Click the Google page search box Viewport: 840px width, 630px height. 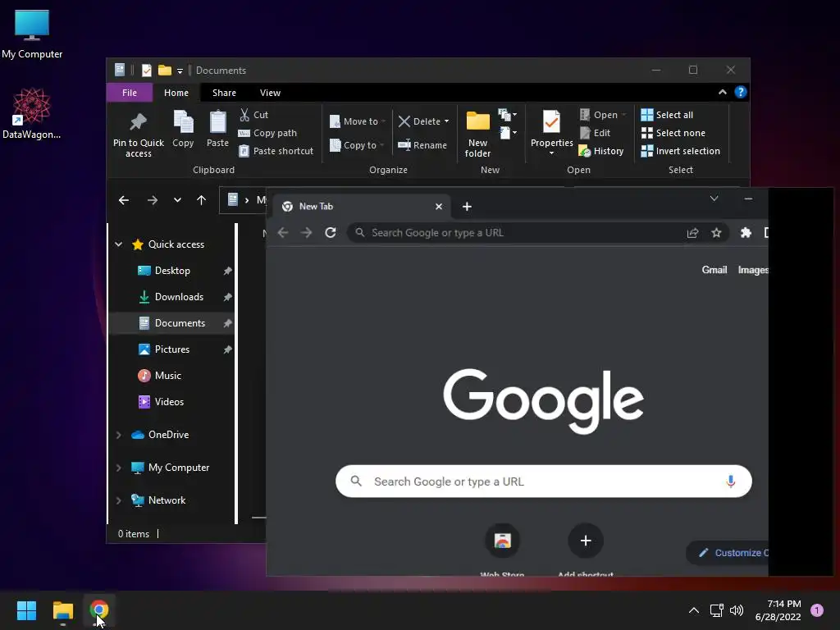coord(543,481)
